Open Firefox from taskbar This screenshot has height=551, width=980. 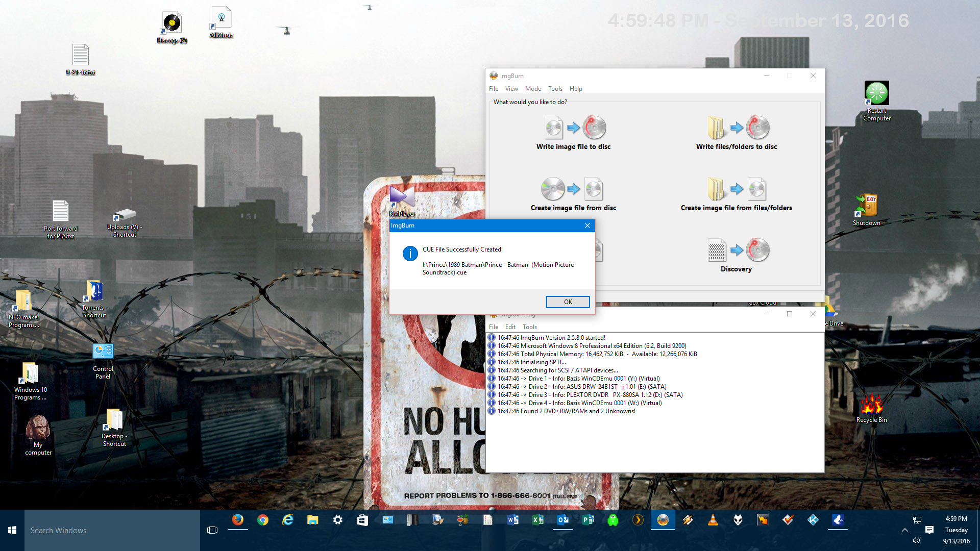pyautogui.click(x=237, y=520)
